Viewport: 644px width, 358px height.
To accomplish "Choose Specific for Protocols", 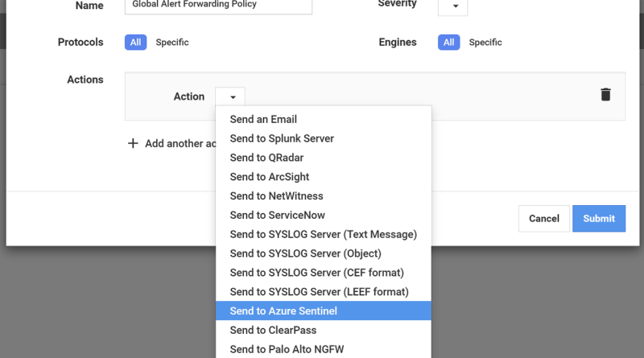I will (x=172, y=43).
